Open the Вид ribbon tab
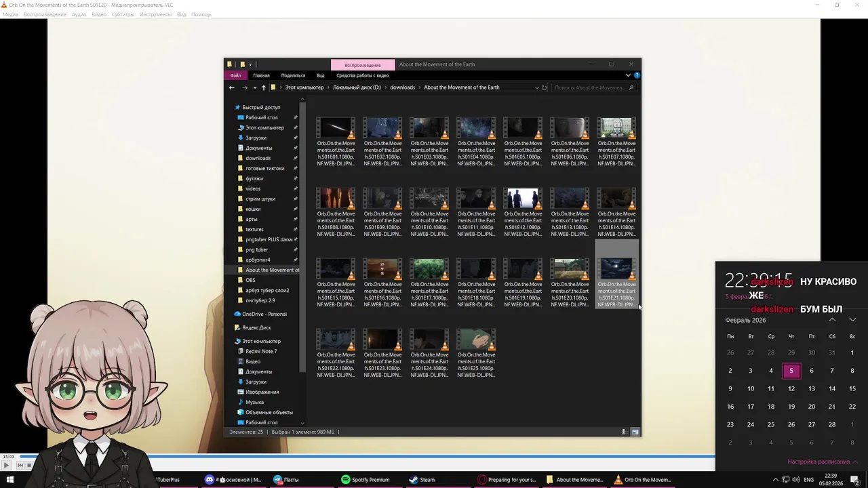This screenshot has height=488, width=868. coord(321,75)
